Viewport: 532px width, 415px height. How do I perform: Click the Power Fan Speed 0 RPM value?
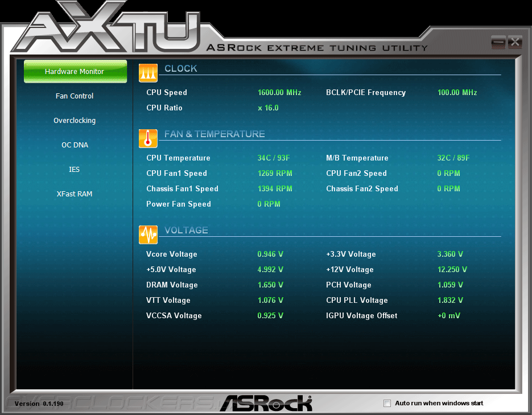coord(269,204)
